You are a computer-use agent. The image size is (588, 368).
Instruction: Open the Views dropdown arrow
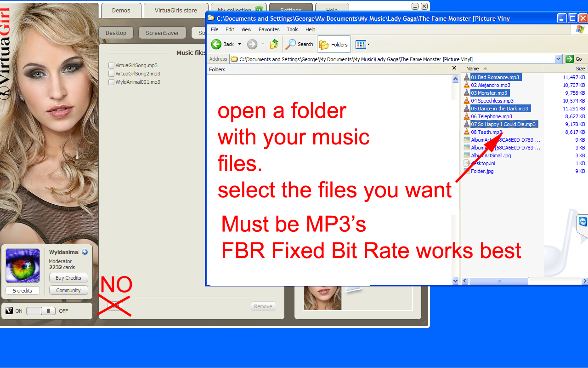tap(368, 45)
